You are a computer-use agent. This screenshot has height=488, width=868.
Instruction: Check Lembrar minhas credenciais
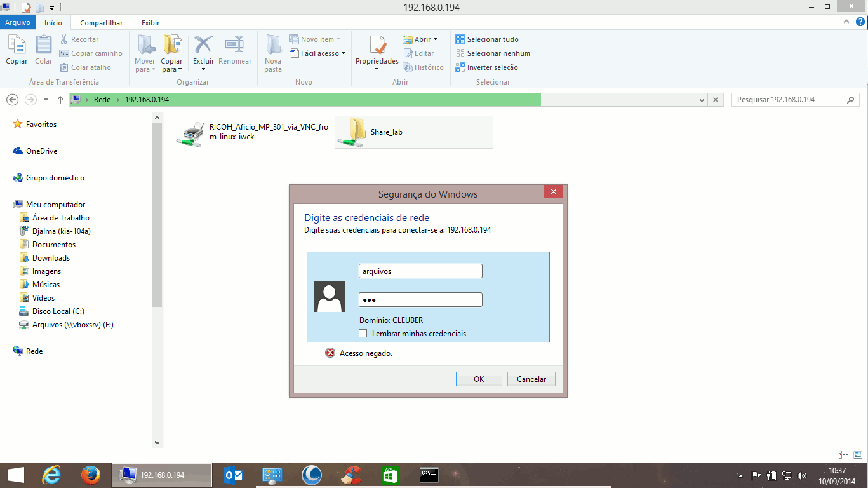click(363, 334)
